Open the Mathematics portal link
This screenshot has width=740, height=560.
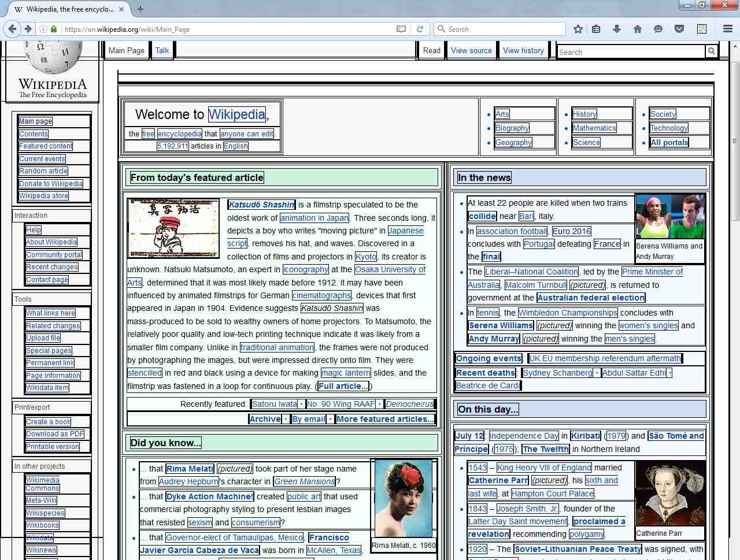click(x=594, y=128)
